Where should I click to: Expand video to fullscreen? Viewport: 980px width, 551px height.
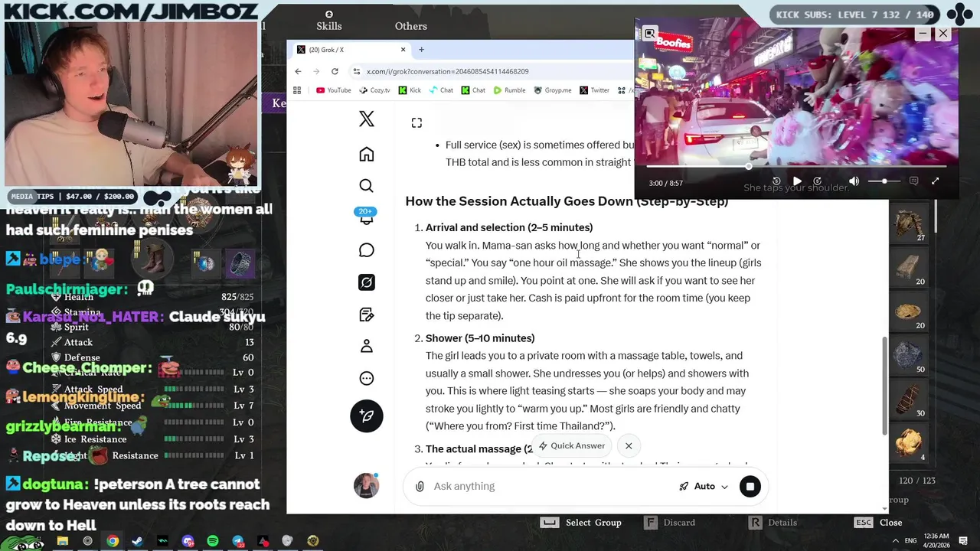click(x=935, y=181)
